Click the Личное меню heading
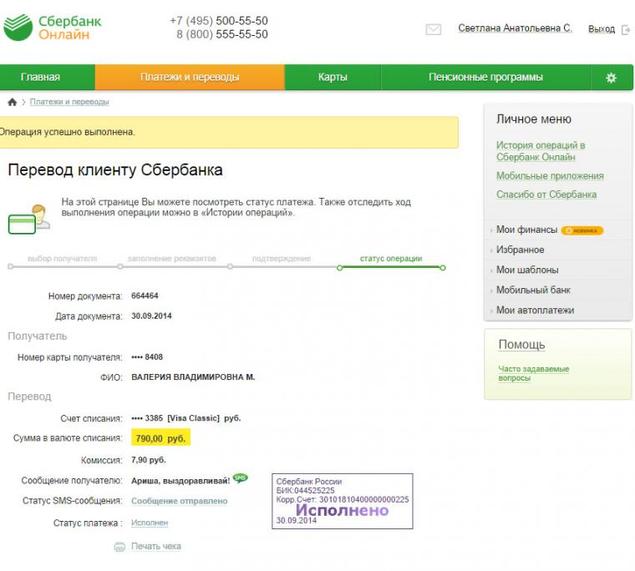The height and width of the screenshot is (571, 635). [x=534, y=119]
